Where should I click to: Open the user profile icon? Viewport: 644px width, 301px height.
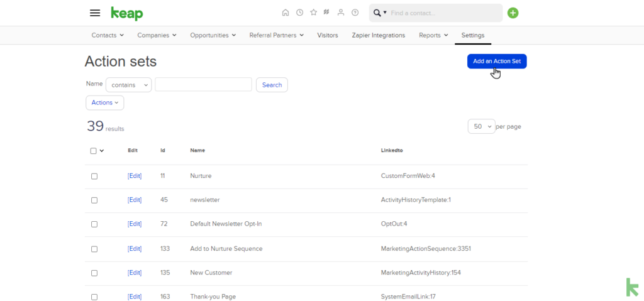click(x=340, y=13)
